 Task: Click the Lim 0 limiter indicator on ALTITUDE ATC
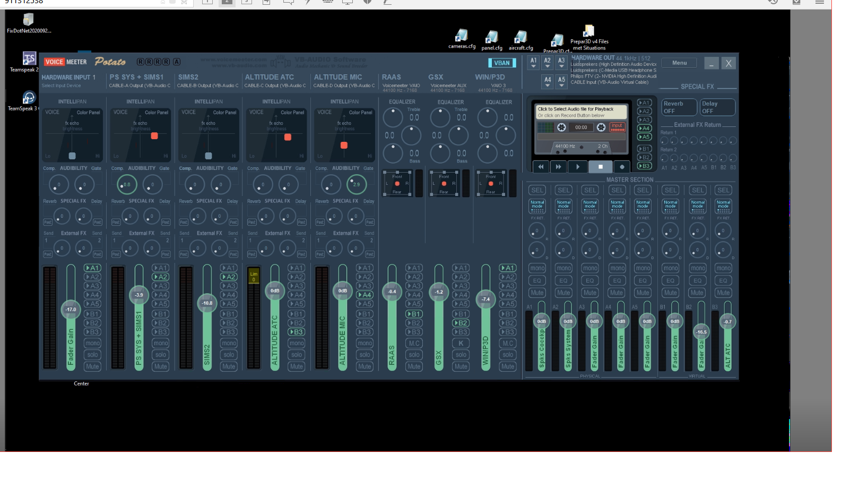[x=254, y=276]
